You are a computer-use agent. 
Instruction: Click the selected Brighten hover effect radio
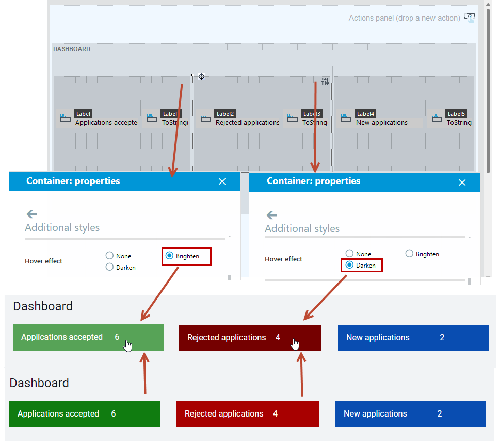(169, 256)
